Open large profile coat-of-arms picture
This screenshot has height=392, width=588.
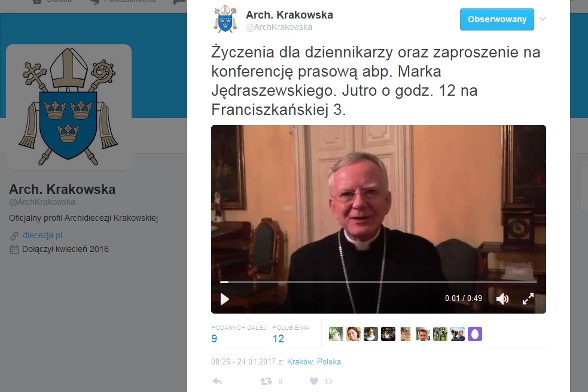coord(69,107)
